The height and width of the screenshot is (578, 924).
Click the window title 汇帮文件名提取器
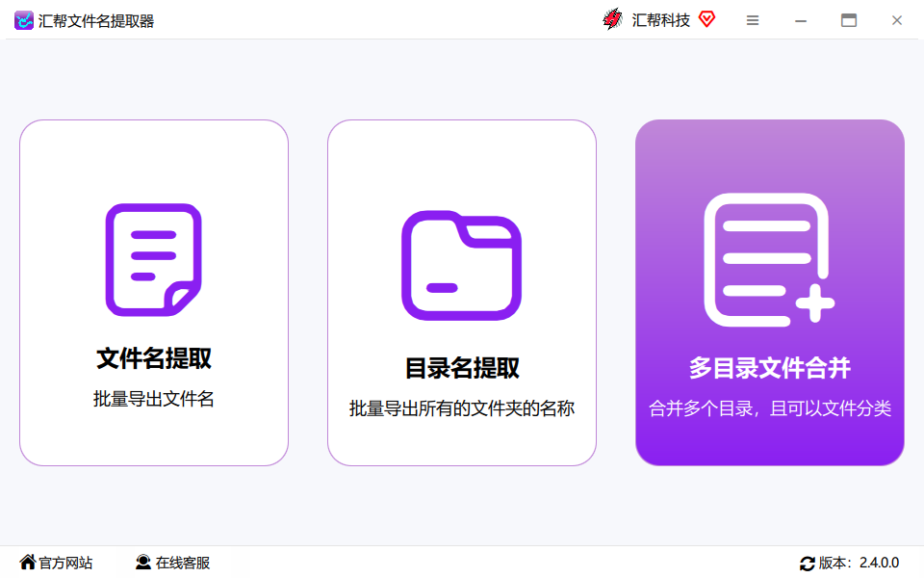point(96,20)
